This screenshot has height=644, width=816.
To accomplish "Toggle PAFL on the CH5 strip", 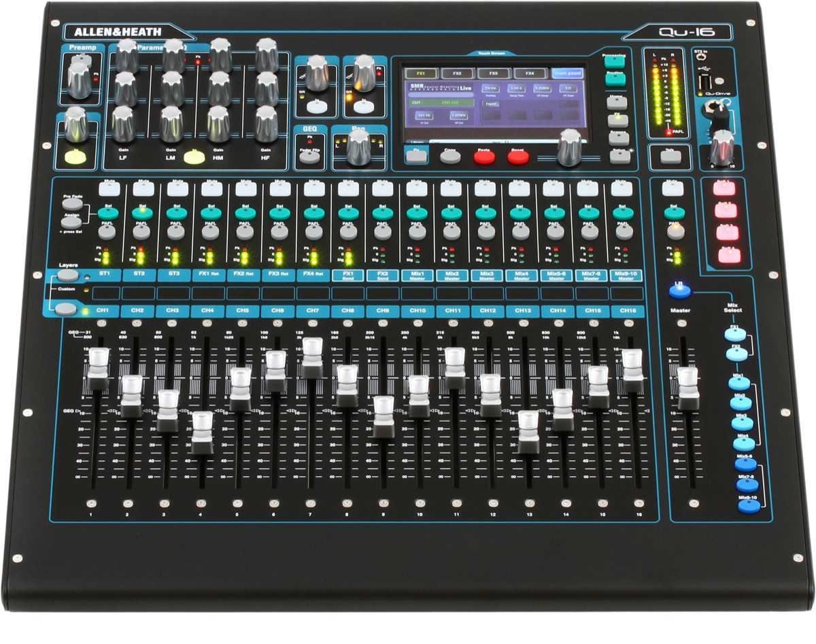I will click(243, 231).
